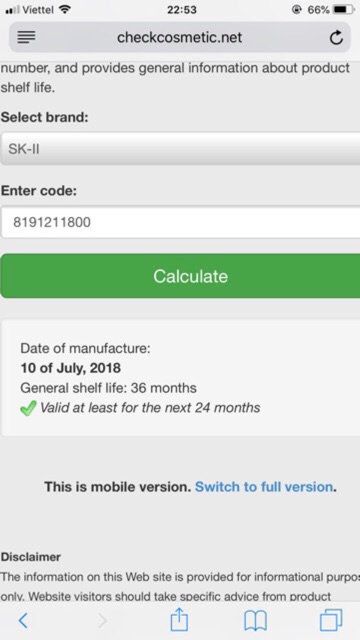Reload the page with the refresh icon
The height and width of the screenshot is (640, 360).
click(x=336, y=38)
